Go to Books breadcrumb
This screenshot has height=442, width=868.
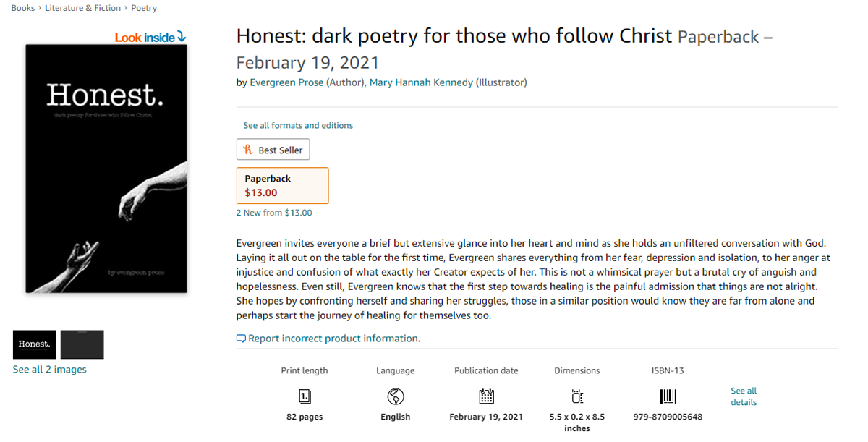23,8
